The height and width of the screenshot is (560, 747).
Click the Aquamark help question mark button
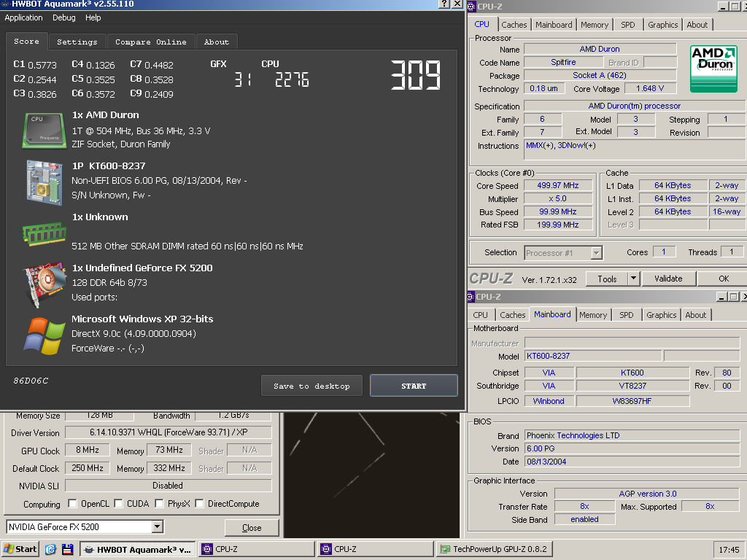tap(444, 4)
